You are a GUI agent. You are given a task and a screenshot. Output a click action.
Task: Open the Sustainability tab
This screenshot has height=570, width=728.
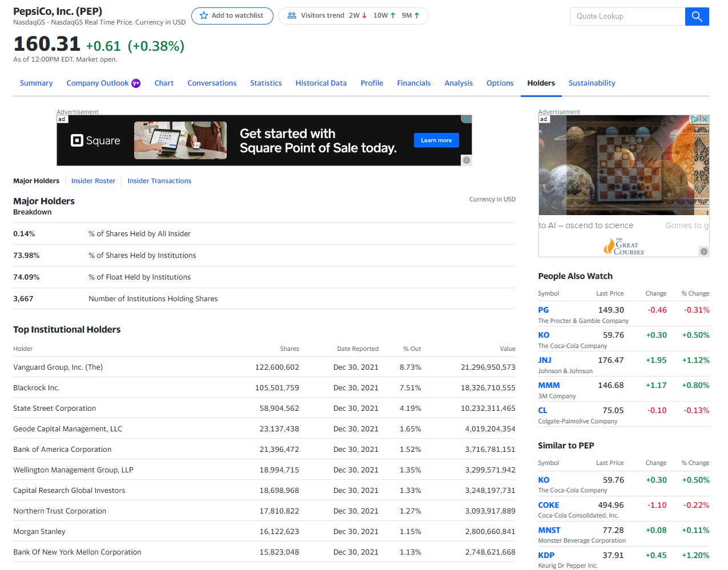pos(592,83)
